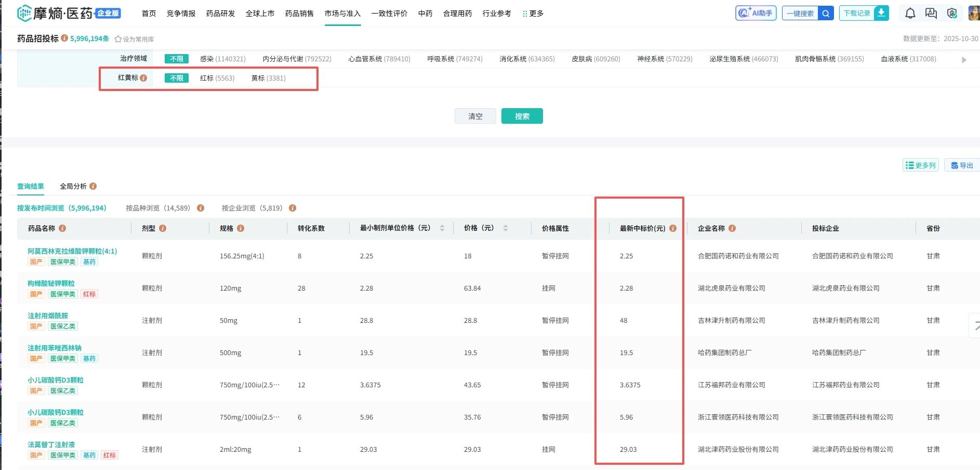The width and height of the screenshot is (980, 470).
Task: Expand more therapy areas with right arrow
Action: point(964,60)
